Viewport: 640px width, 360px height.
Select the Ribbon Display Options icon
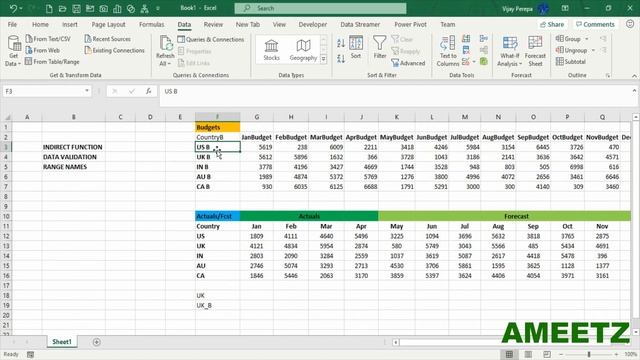coord(565,8)
